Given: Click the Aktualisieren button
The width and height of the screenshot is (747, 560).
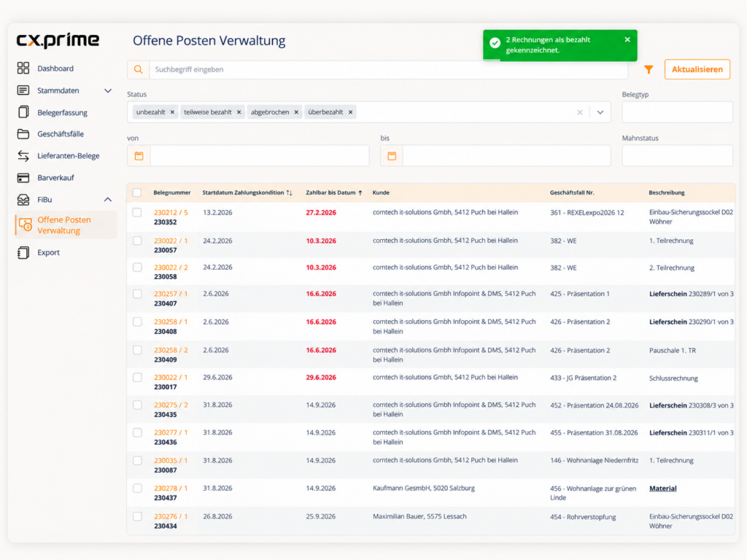Looking at the screenshot, I should (697, 69).
